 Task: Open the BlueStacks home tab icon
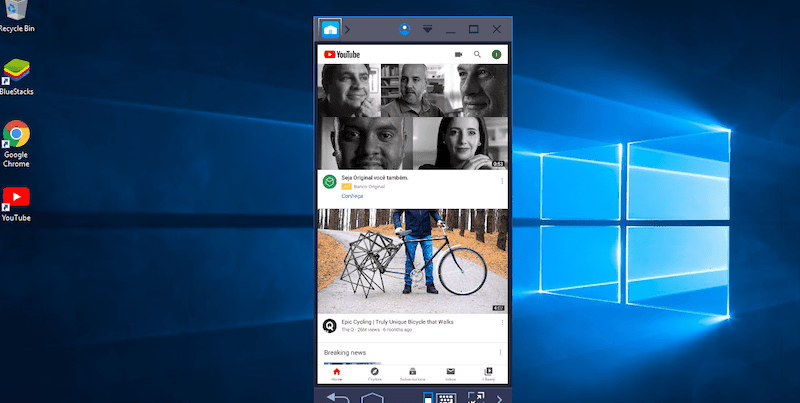coord(330,29)
